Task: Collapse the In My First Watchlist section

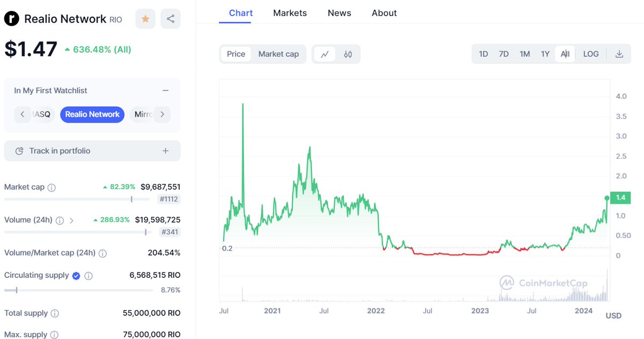Action: click(165, 91)
